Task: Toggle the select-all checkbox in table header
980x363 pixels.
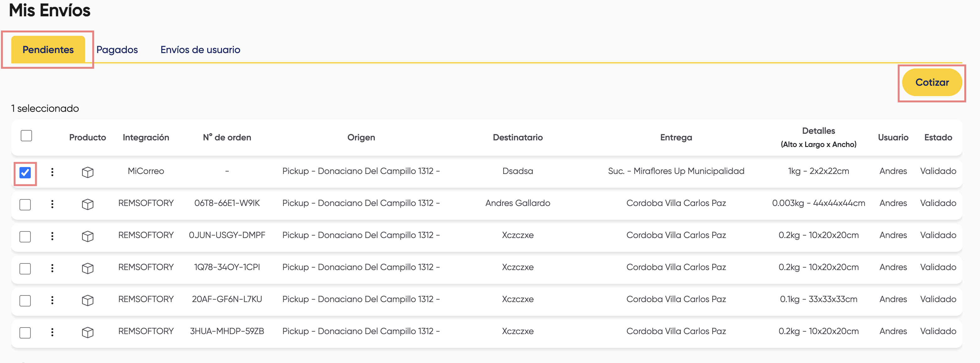Action: 26,135
